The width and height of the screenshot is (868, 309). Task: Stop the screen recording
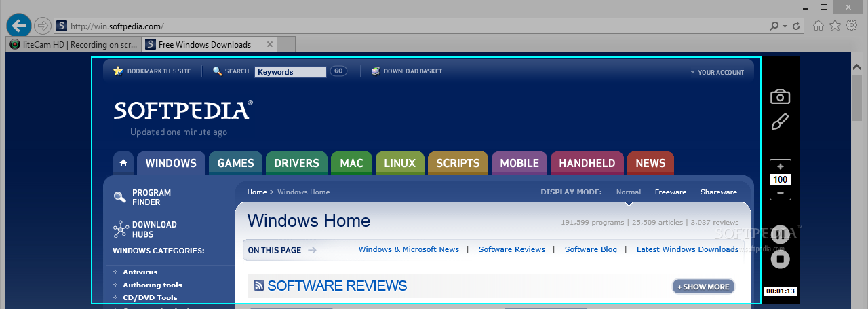point(781,259)
